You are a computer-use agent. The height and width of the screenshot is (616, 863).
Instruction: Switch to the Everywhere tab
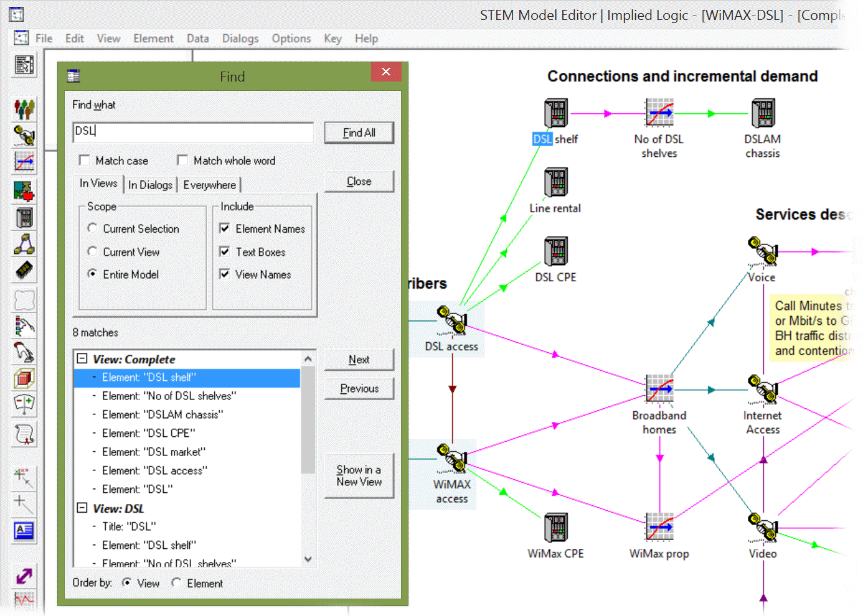(x=209, y=185)
